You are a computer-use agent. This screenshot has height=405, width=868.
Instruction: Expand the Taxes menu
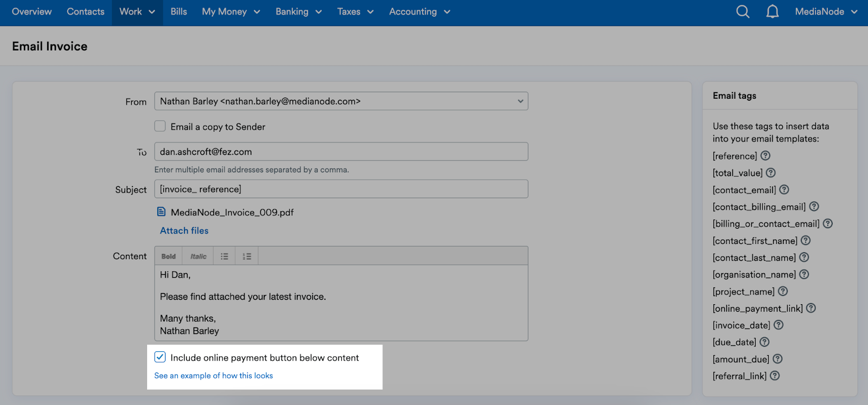[355, 12]
